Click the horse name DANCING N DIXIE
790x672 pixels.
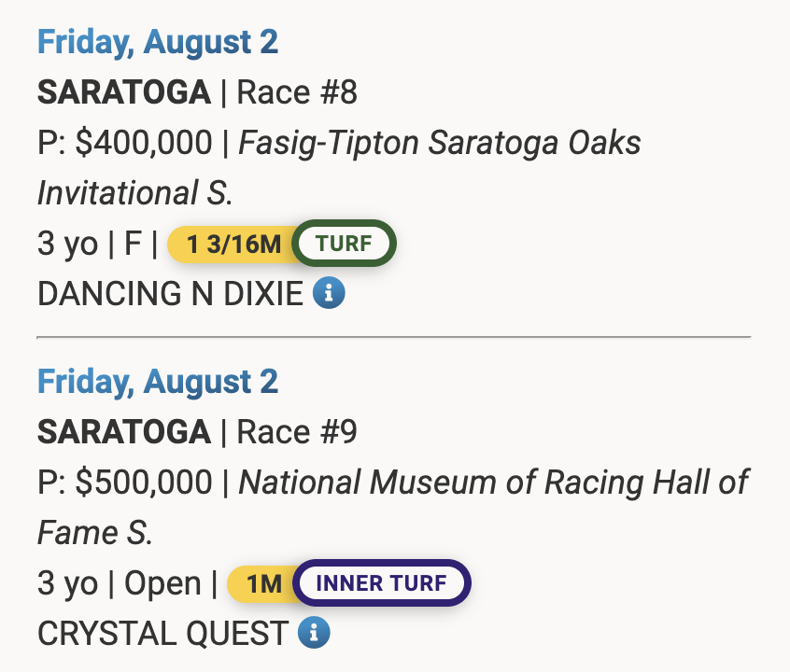(x=170, y=295)
